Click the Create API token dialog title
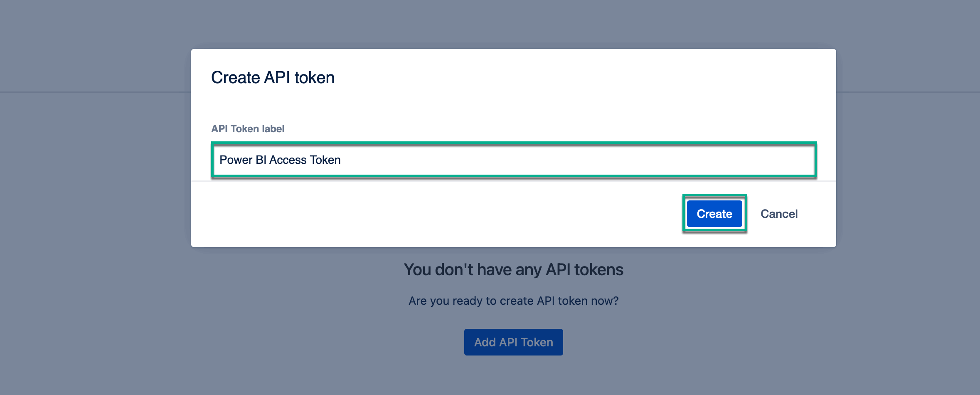980x395 pixels. 273,77
